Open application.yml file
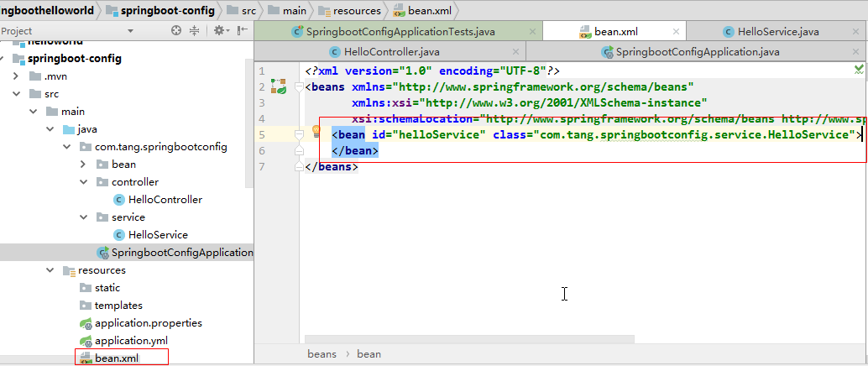 (124, 341)
